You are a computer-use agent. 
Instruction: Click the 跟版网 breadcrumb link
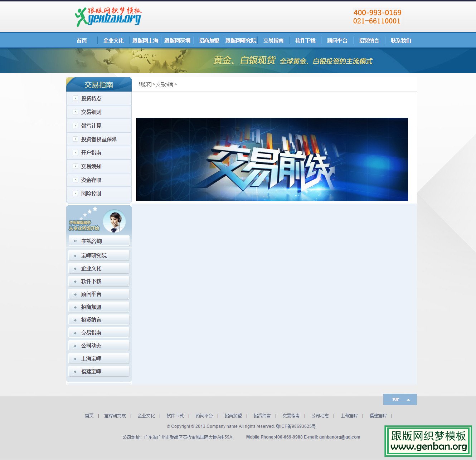tap(145, 84)
